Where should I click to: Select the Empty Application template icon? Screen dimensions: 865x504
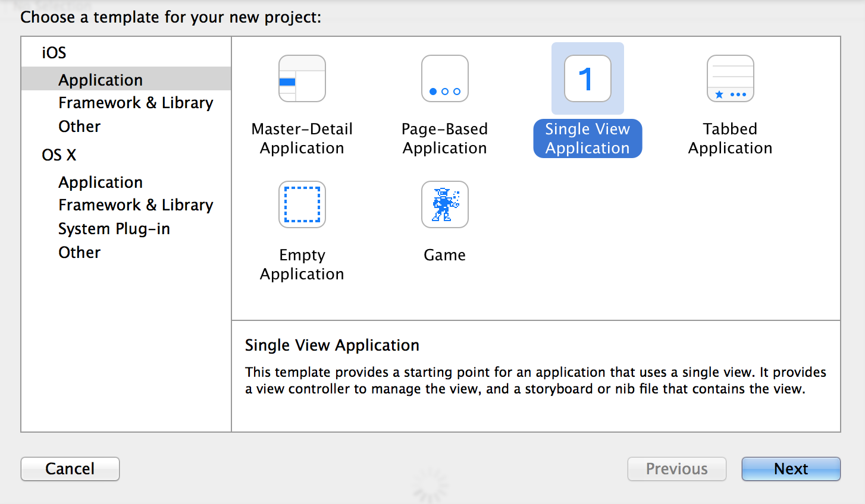[x=302, y=205]
